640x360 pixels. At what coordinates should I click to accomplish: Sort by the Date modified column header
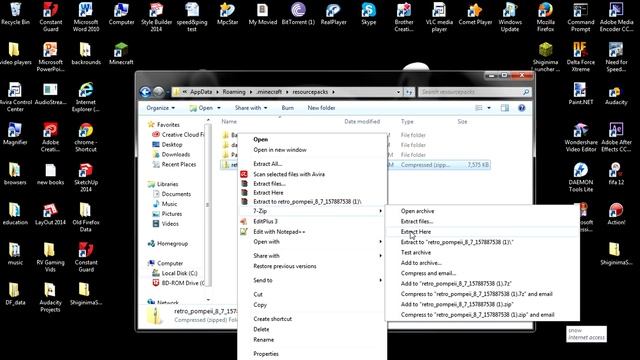[362, 122]
